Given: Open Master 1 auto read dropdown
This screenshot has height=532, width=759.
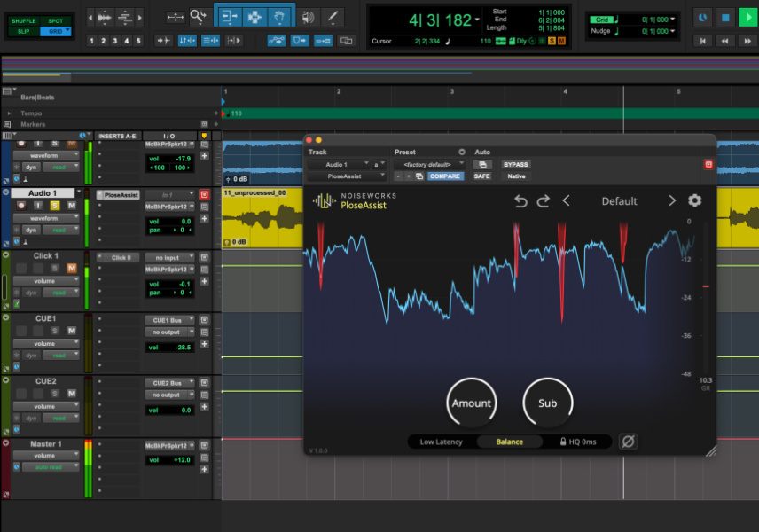Looking at the screenshot, I should (50, 467).
